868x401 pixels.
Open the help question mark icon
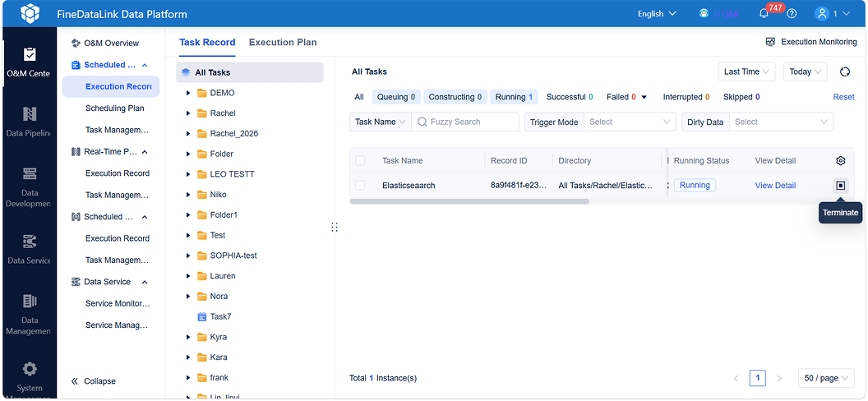[792, 14]
